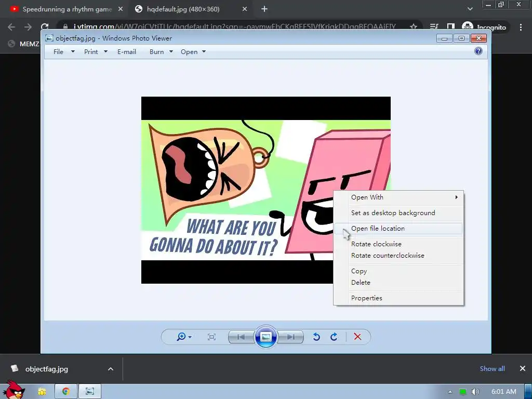Click the 6:01 AM taskbar clock
Image resolution: width=532 pixels, height=399 pixels.
pyautogui.click(x=504, y=392)
